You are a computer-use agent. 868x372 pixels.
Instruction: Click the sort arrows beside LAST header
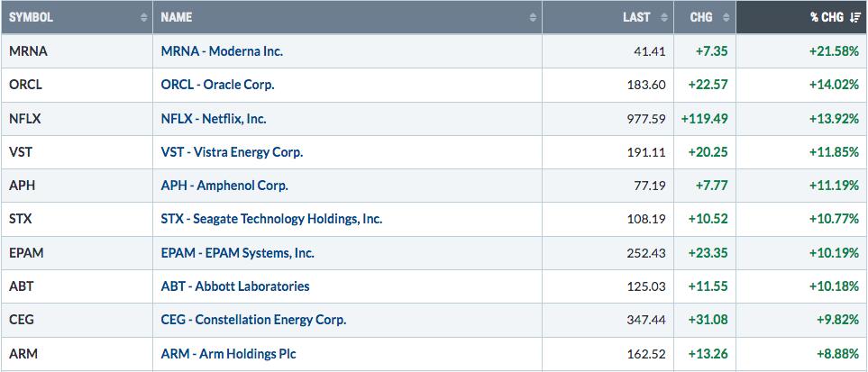click(x=663, y=18)
